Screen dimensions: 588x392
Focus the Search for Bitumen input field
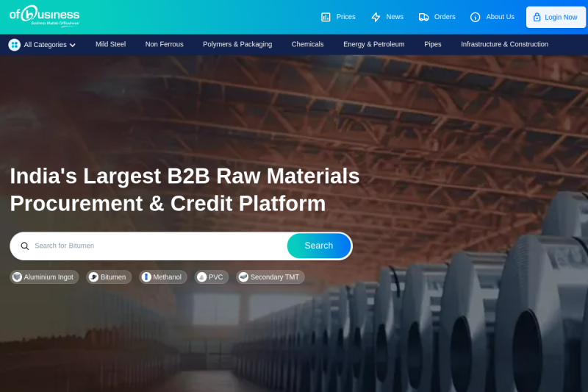[154, 246]
